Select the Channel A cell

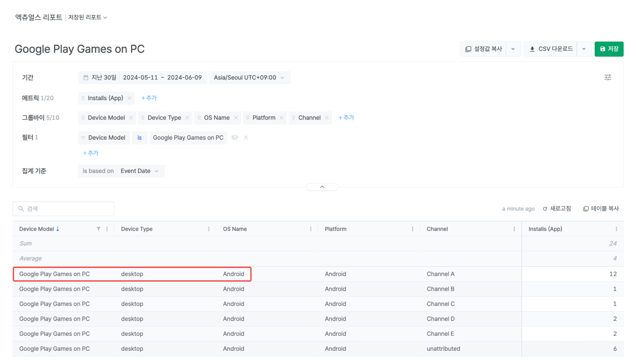[441, 274]
